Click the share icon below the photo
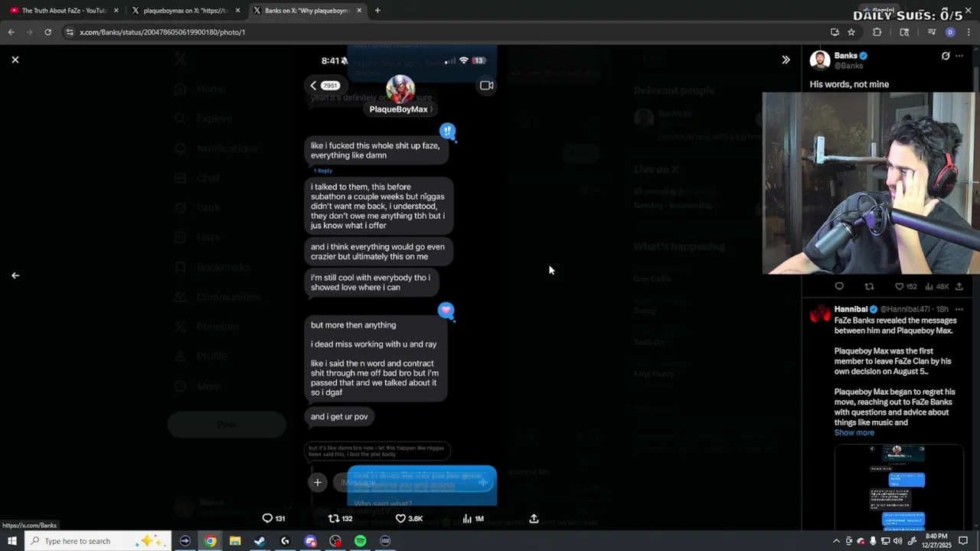 pyautogui.click(x=534, y=518)
